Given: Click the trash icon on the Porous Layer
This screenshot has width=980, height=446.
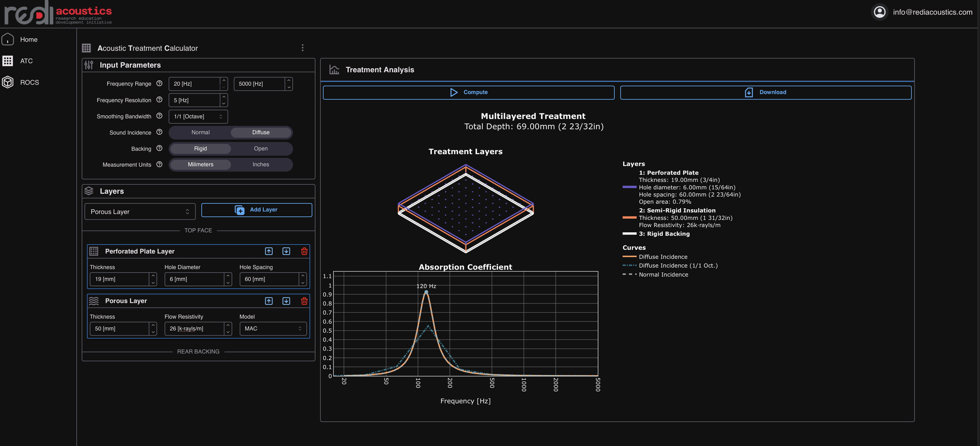Looking at the screenshot, I should pos(304,301).
